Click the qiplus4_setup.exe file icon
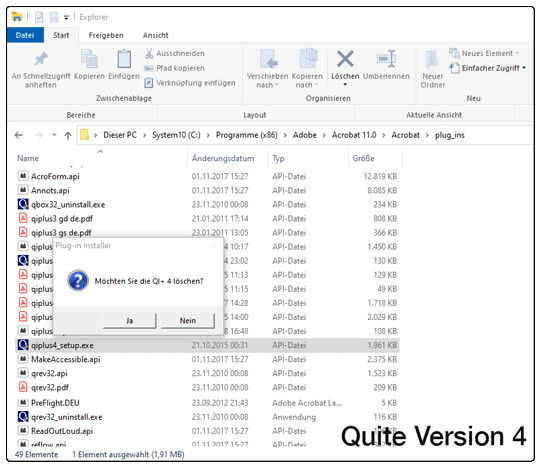This screenshot has height=467, width=540. tap(23, 345)
